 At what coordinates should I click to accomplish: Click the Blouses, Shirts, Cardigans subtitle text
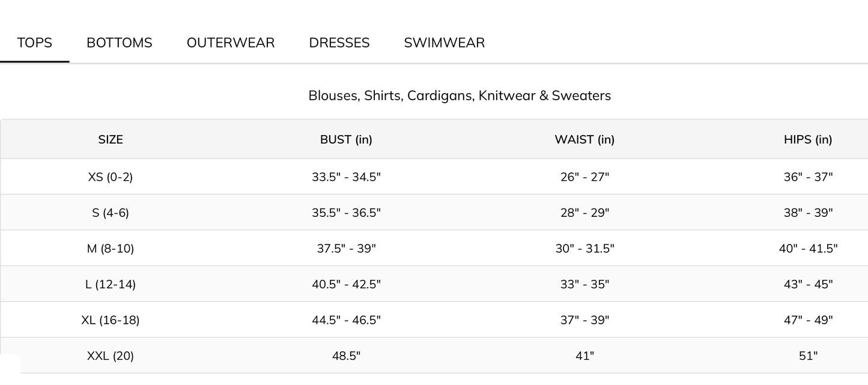pyautogui.click(x=460, y=95)
